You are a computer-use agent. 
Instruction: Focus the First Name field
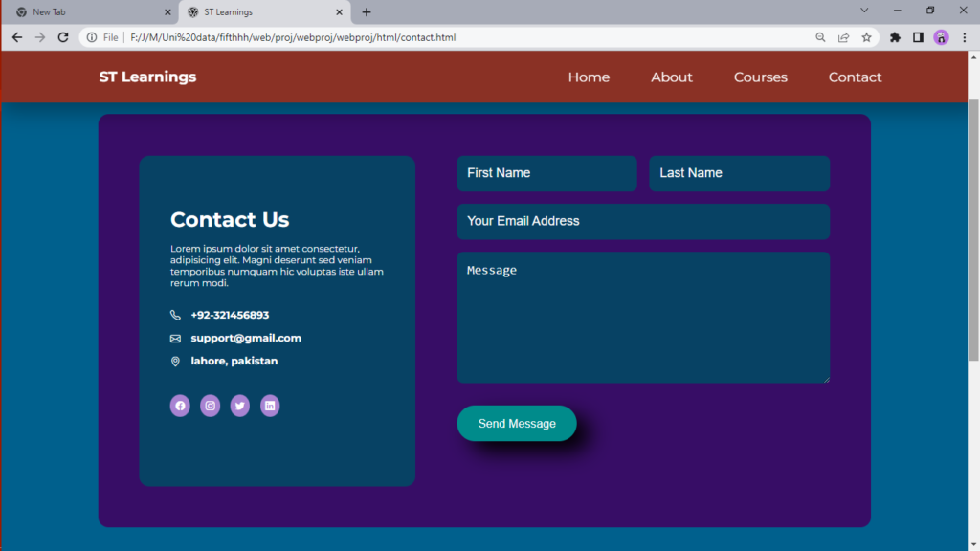coord(546,173)
